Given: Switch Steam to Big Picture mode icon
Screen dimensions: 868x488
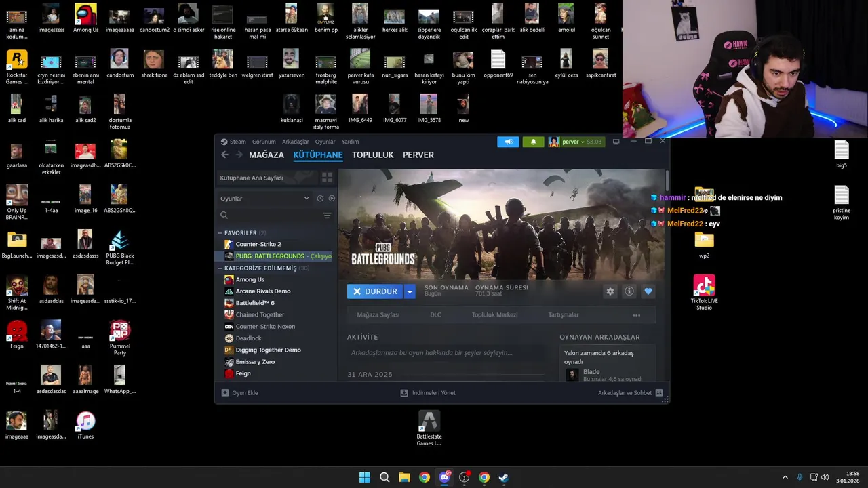Looking at the screenshot, I should (x=616, y=142).
